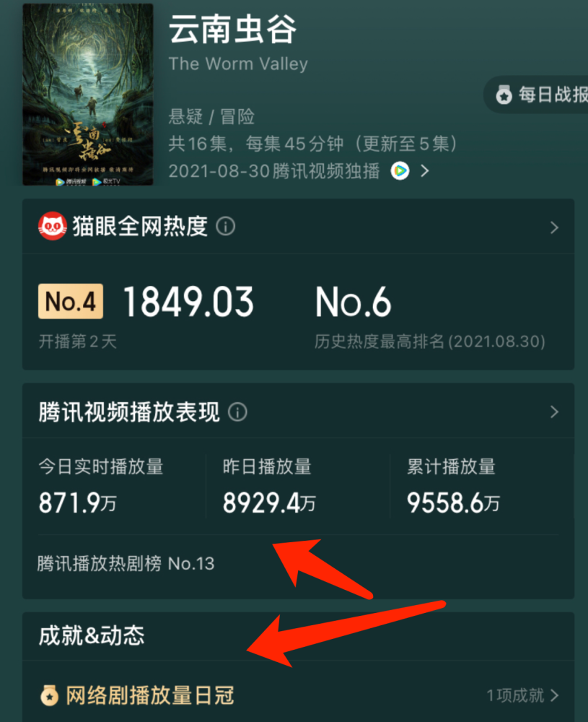The height and width of the screenshot is (722, 588).
Task: Open info icon beside 猫眼全网热度
Action: [x=225, y=226]
